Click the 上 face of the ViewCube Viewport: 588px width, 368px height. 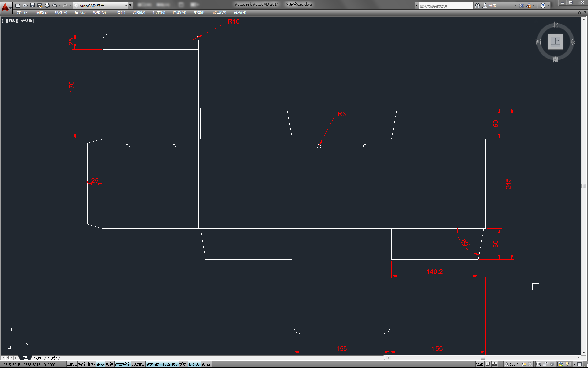[555, 41]
